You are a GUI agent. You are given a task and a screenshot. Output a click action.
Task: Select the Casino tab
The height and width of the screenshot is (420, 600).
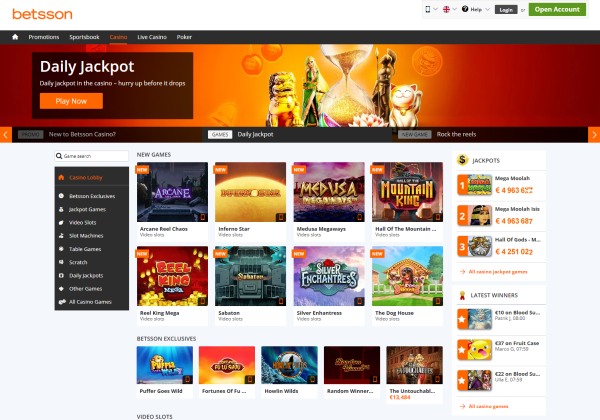(x=118, y=37)
